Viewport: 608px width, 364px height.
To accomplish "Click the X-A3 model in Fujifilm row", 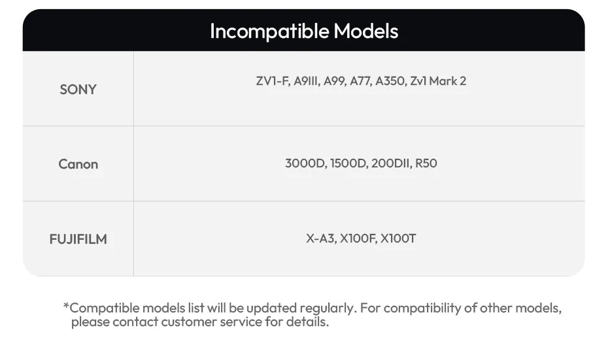I will (321, 239).
